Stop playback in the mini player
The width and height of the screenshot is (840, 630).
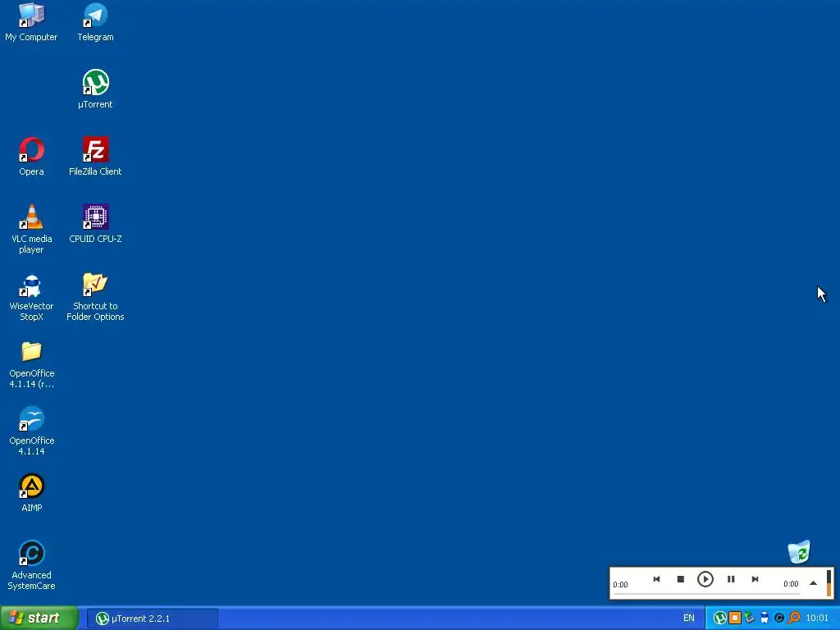click(680, 579)
